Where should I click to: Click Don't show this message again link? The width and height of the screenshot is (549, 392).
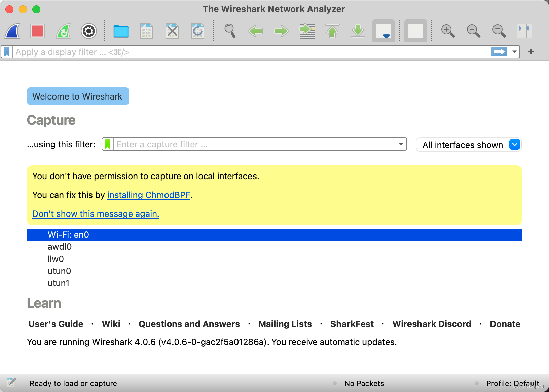(96, 214)
